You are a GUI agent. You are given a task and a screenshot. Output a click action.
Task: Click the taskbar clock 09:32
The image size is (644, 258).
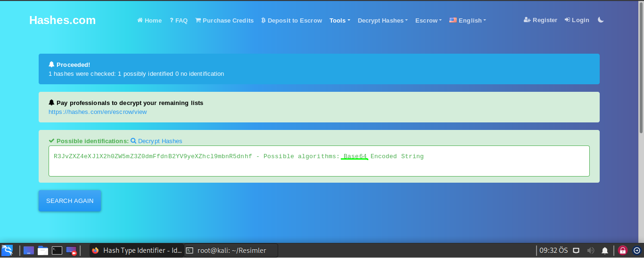(x=553, y=250)
